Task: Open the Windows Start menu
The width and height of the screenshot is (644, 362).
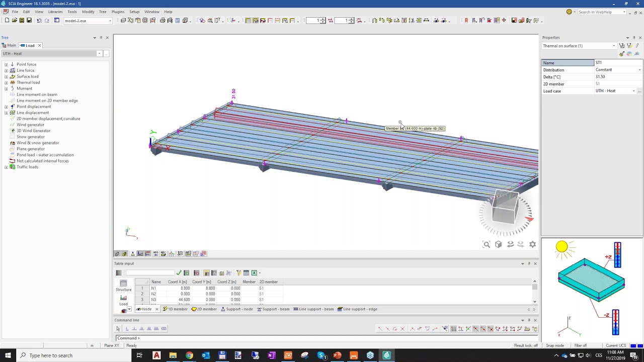Action: [8, 355]
